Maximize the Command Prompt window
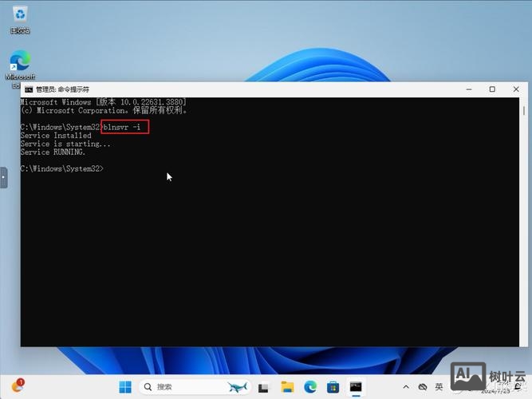The image size is (532, 399). (492, 89)
